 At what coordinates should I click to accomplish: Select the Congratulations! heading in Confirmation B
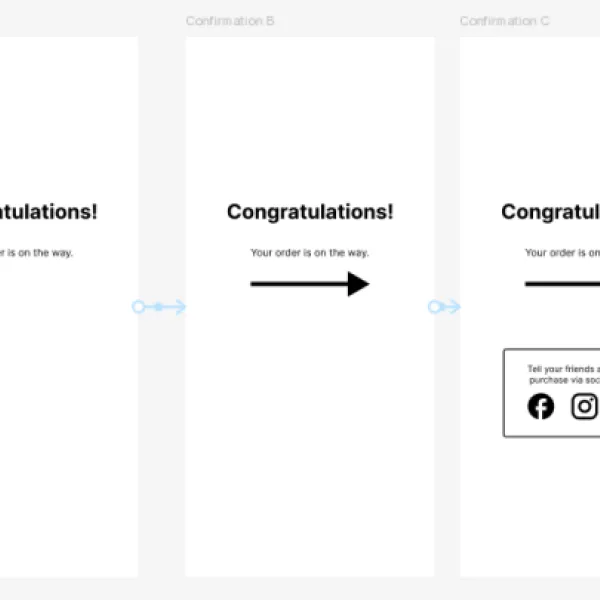310,212
